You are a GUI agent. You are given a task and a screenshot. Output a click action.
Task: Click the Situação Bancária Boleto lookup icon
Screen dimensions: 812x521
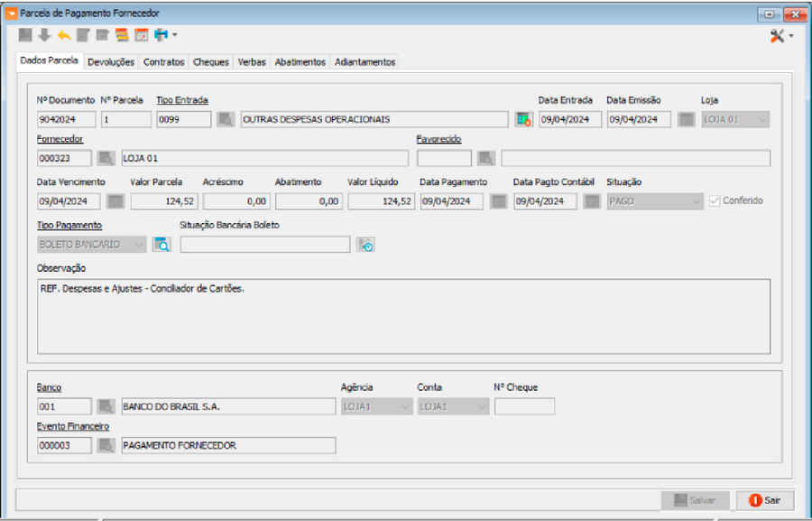[365, 244]
